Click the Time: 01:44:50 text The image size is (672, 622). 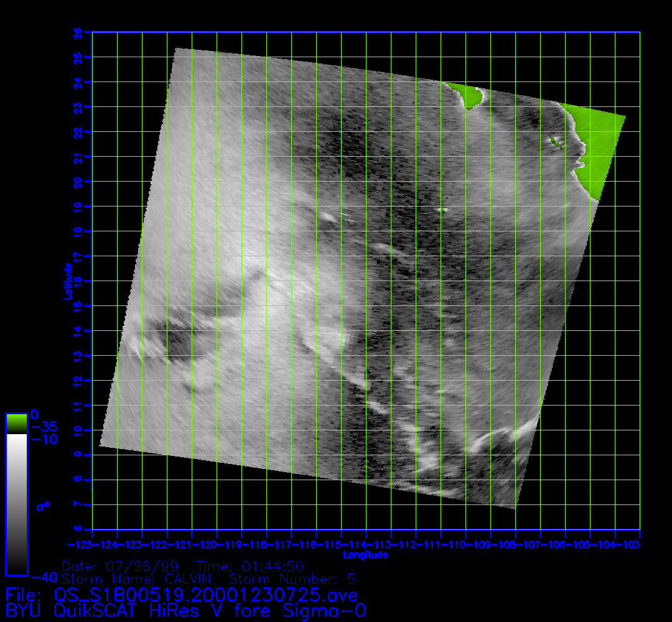pyautogui.click(x=250, y=567)
